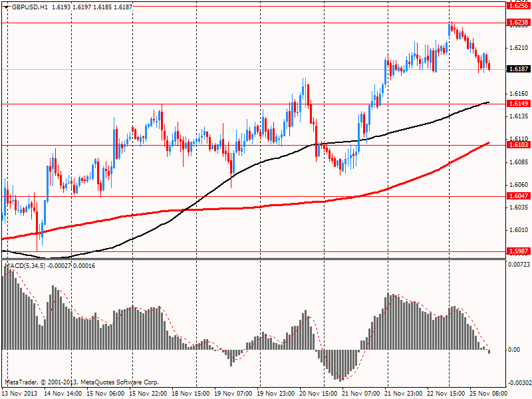Click the 1.6035 price scale value
The height and width of the screenshot is (399, 532).
[x=519, y=207]
